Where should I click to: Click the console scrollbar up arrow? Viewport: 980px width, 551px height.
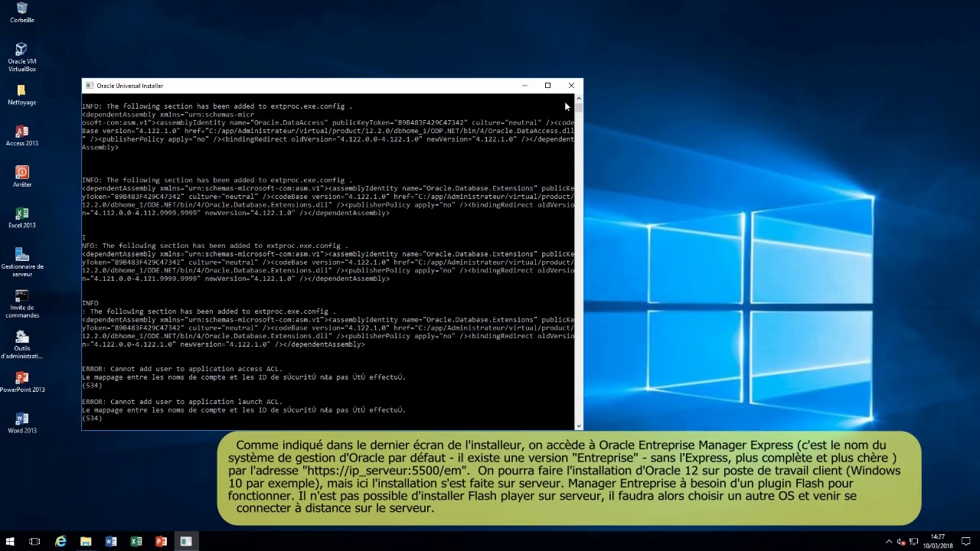pyautogui.click(x=578, y=98)
